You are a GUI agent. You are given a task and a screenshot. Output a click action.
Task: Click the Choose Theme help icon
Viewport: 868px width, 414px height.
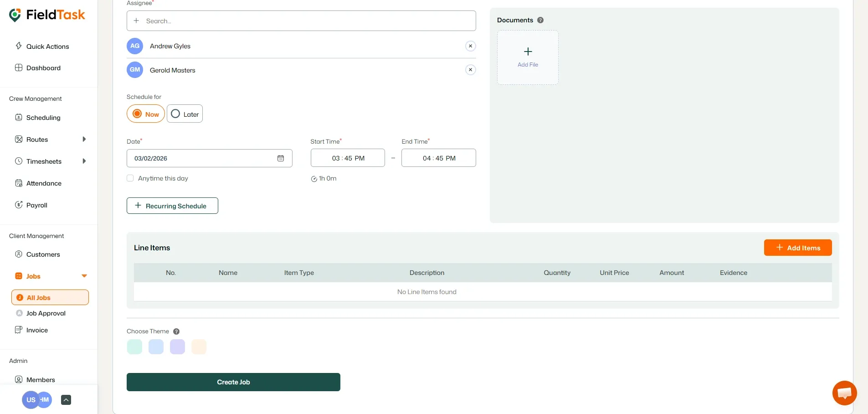pos(176,331)
